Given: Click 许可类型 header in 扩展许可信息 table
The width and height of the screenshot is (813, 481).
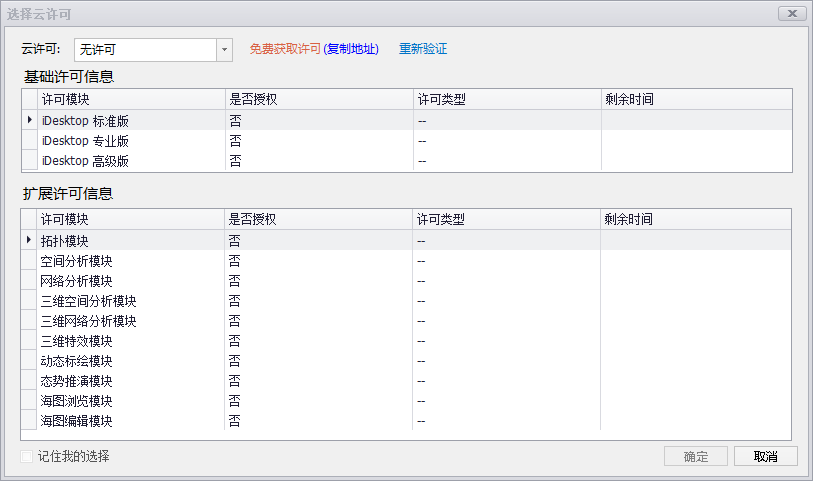Looking at the screenshot, I should [507, 219].
